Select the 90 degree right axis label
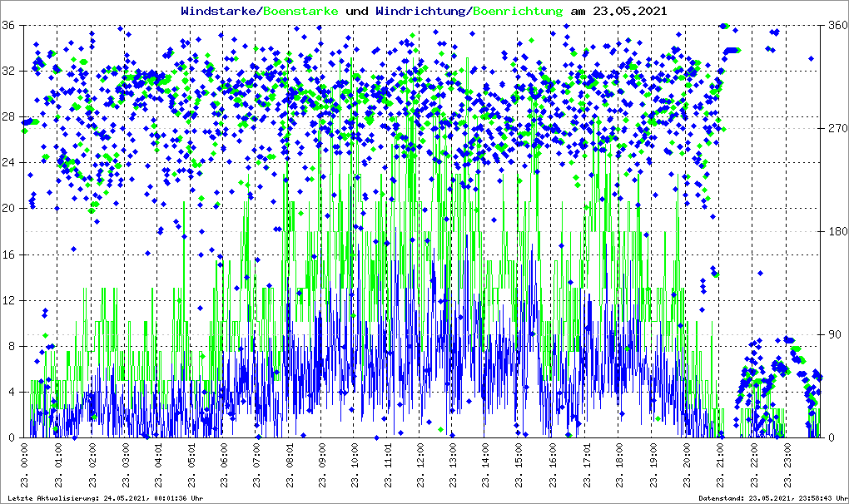This screenshot has height=504, width=849. [x=832, y=334]
